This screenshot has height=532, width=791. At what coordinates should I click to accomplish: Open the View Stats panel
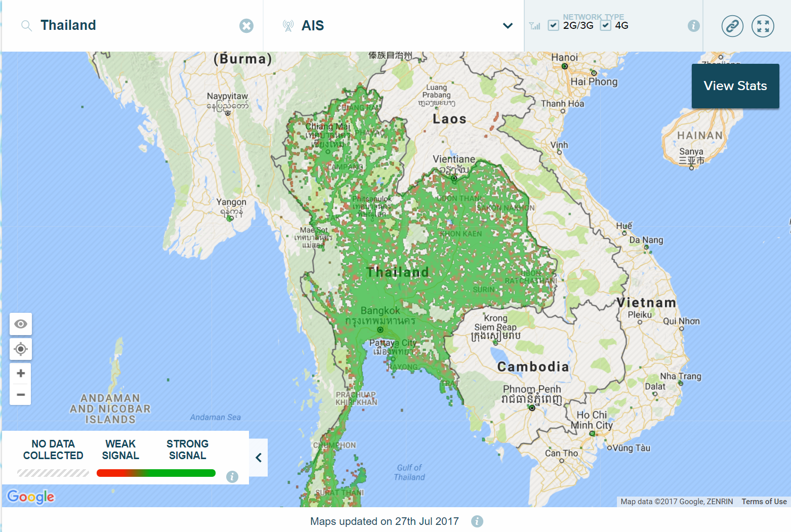click(x=735, y=86)
